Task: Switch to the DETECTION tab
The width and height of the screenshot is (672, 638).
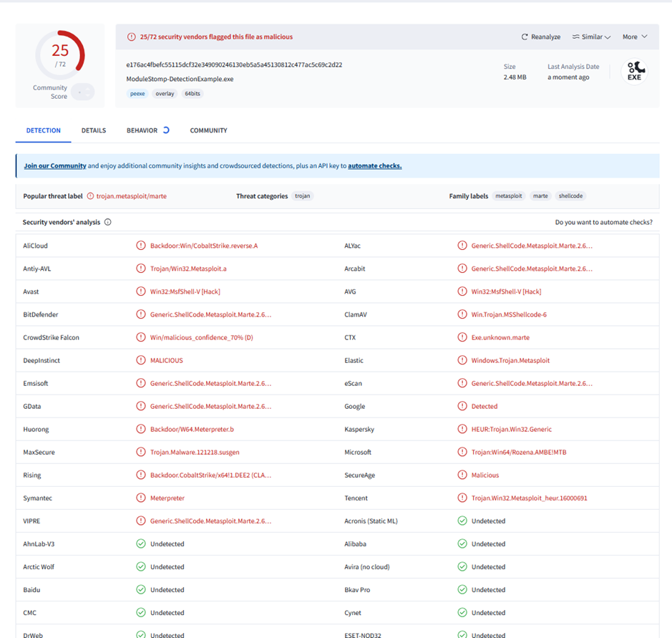Action: [43, 130]
